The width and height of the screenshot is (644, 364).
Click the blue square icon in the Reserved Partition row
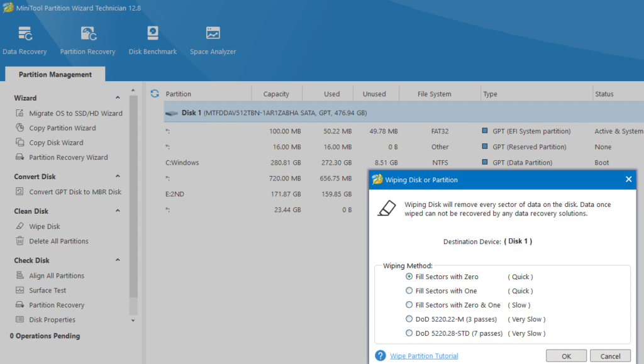pyautogui.click(x=485, y=146)
